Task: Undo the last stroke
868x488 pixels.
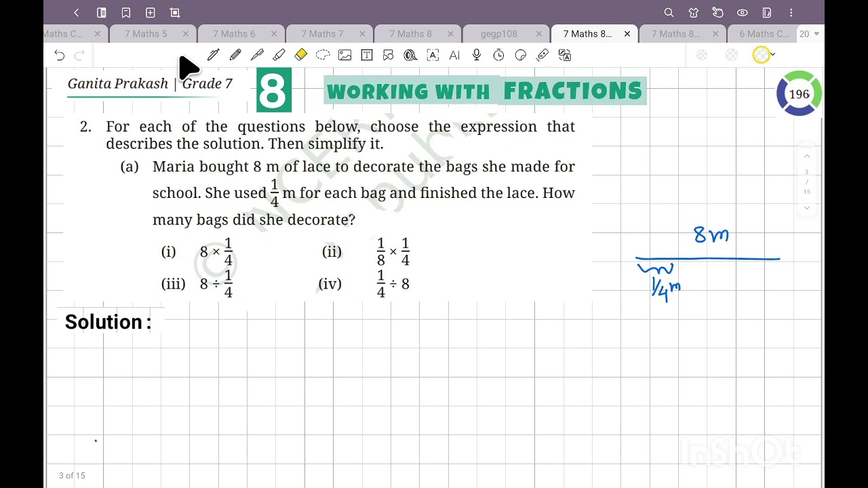Action: 60,55
